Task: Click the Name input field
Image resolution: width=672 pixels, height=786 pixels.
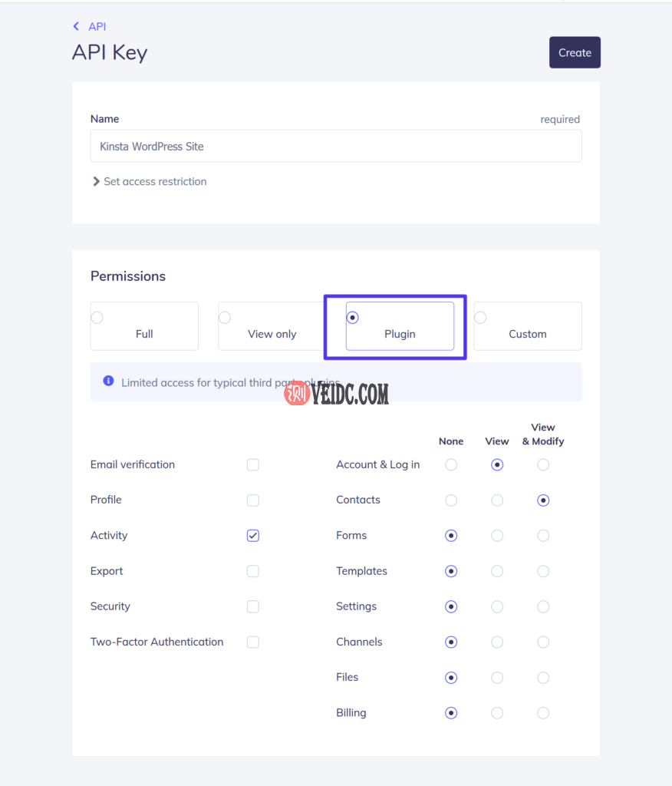Action: (x=335, y=146)
